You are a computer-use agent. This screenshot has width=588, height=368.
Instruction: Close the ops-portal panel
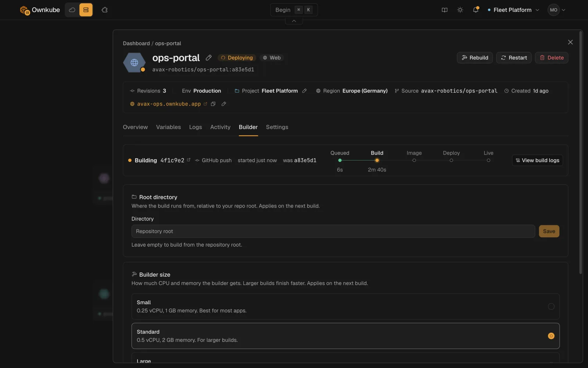point(570,42)
